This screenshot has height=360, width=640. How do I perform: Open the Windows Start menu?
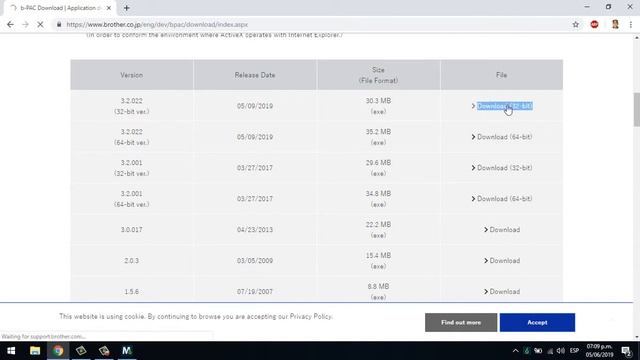point(11,351)
